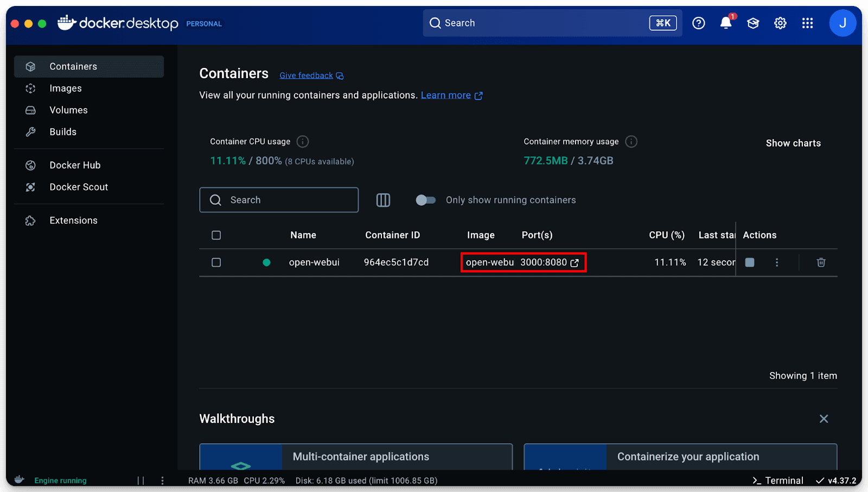The width and height of the screenshot is (868, 492).
Task: Open the notifications bell
Action: click(x=726, y=23)
